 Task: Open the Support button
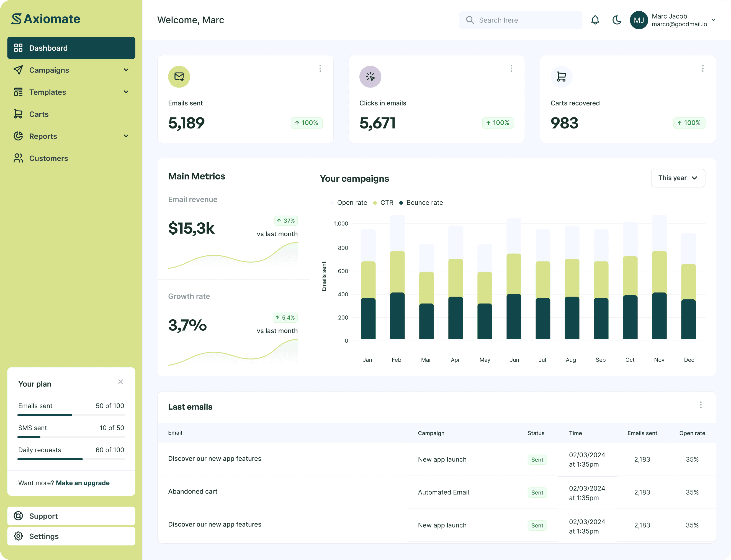[71, 516]
